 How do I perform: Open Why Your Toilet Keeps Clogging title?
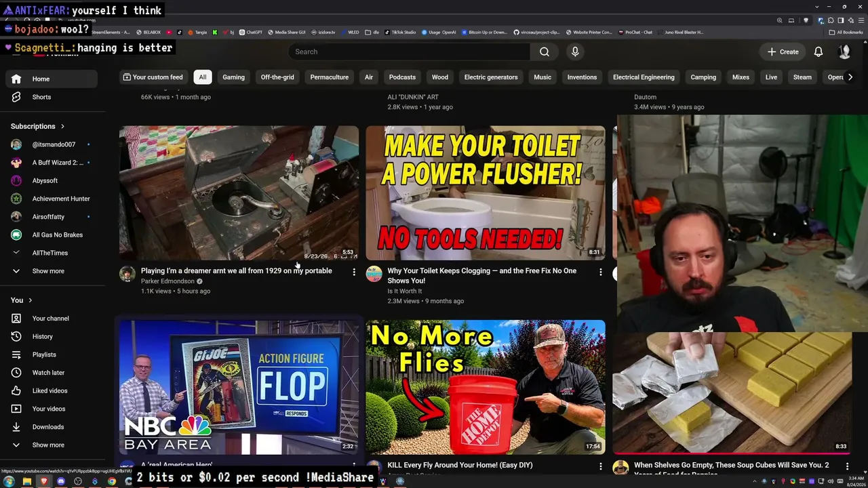coord(482,276)
